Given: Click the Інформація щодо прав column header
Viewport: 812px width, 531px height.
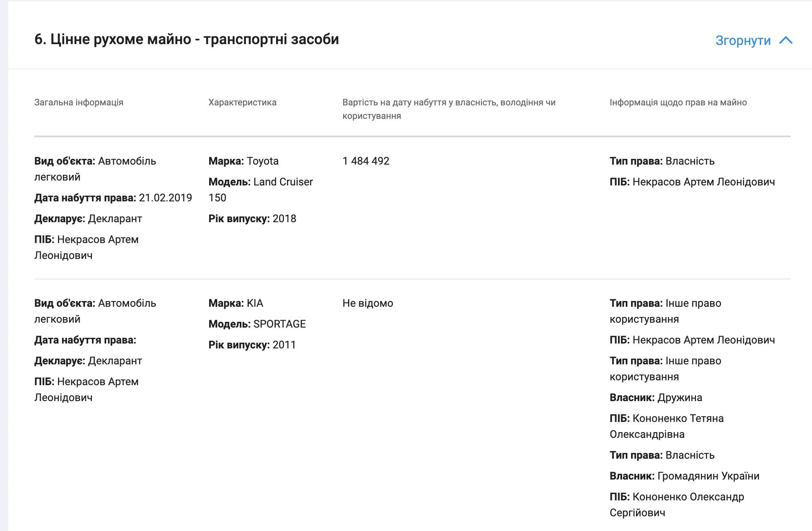Looking at the screenshot, I should (x=678, y=102).
